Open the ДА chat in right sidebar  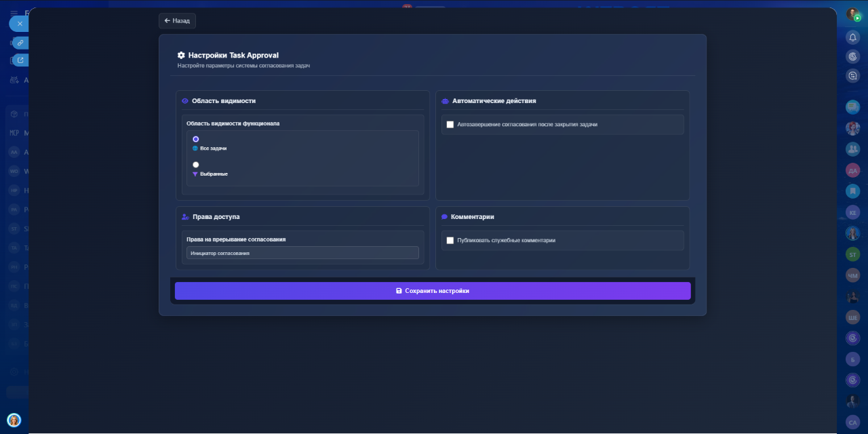pos(853,170)
